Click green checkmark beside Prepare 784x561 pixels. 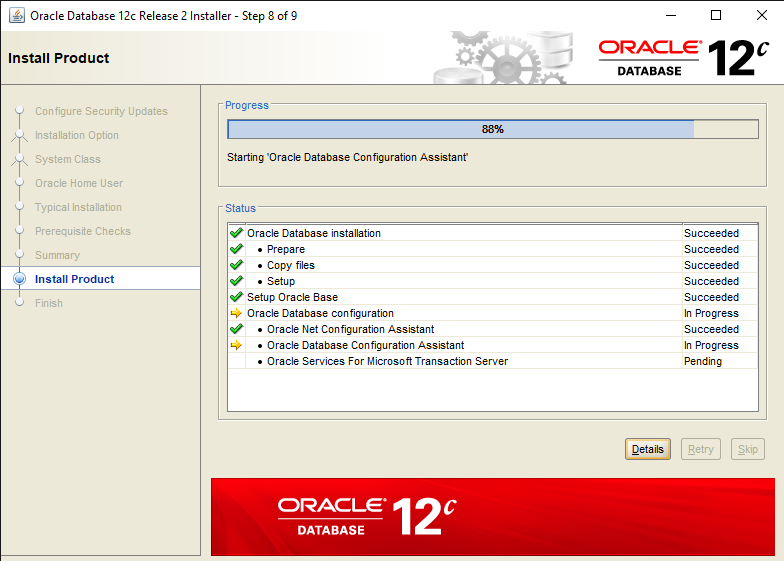(x=236, y=249)
